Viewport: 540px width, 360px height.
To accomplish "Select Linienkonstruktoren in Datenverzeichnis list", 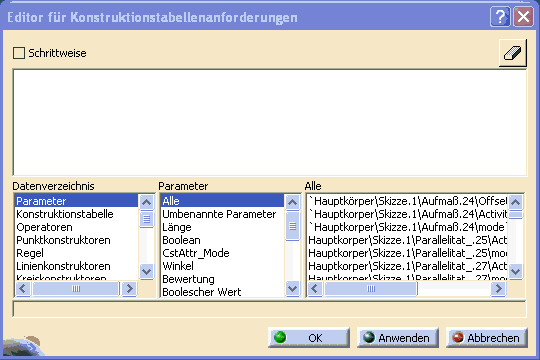I will point(76,266).
